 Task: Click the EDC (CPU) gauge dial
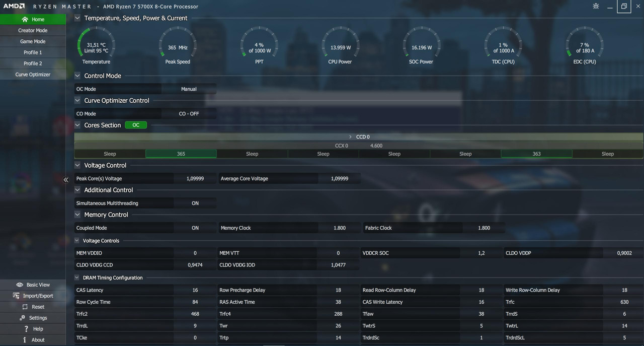coord(585,42)
